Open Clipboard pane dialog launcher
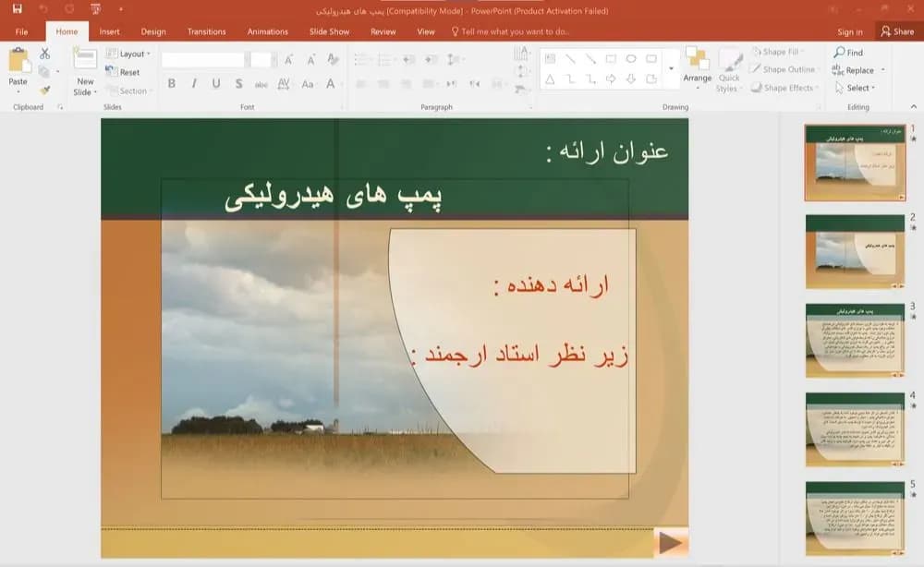 tap(60, 107)
